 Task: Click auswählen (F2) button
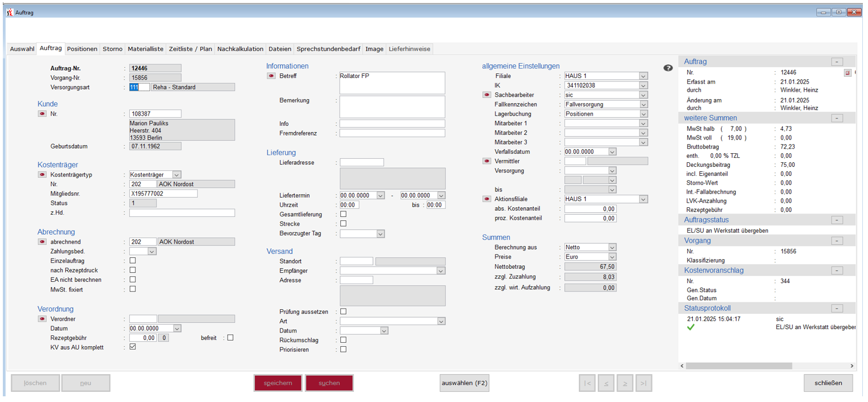click(x=465, y=383)
